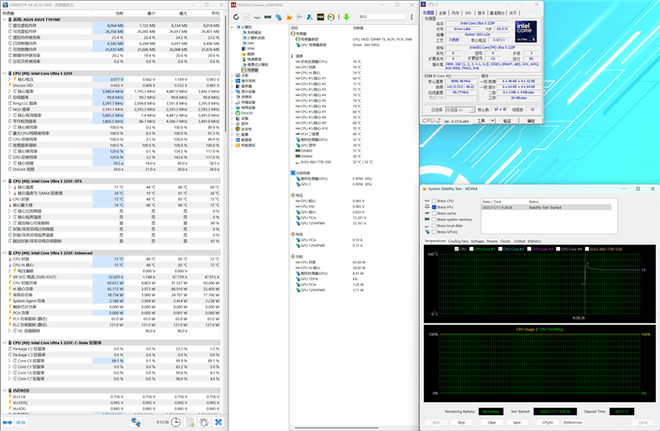Collapse the CPU [#0] Intel Core Ultra 5 225F section
Screen dimensions: 660x431
click(6, 74)
